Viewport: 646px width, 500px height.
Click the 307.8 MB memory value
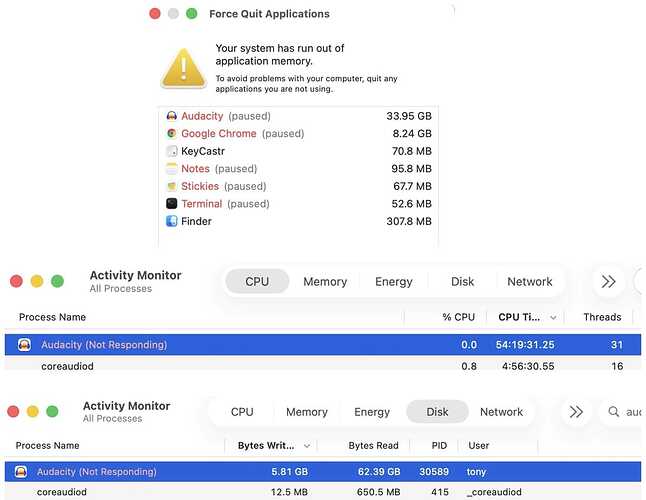point(409,221)
